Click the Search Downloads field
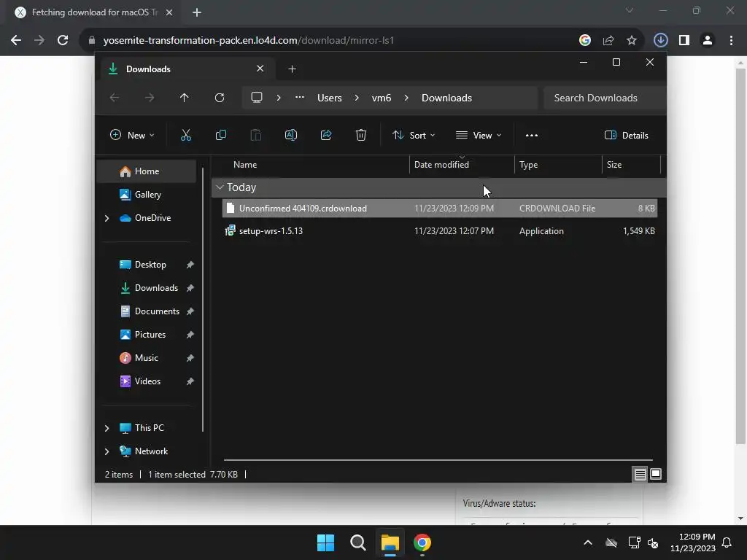 [x=605, y=98]
